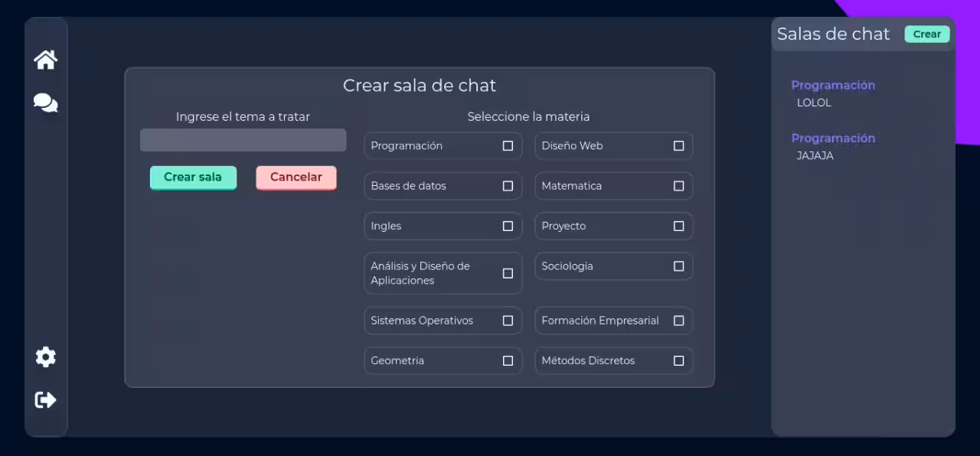Go to the home page icon

[45, 60]
